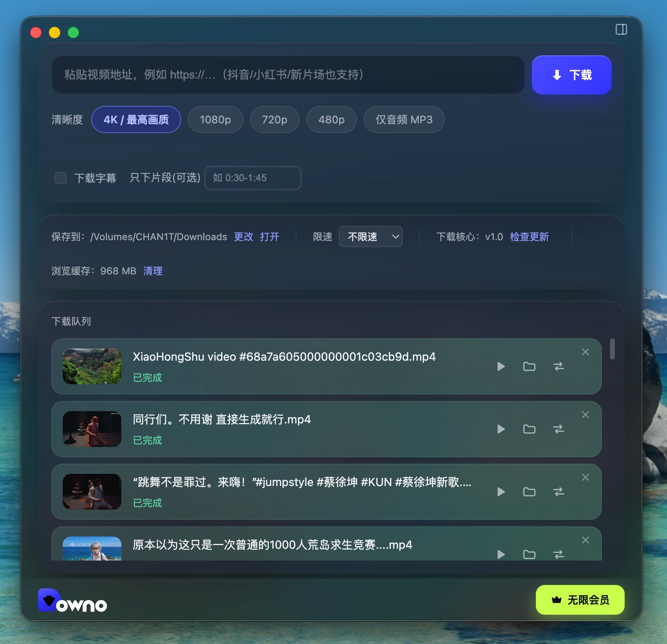667x644 pixels.
Task: Select 1080p quality option
Action: [x=215, y=120]
